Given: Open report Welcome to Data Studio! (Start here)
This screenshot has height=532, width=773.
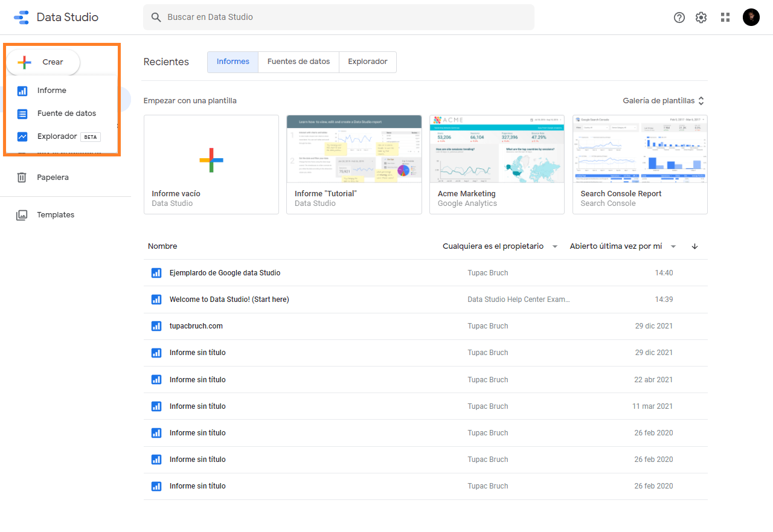Looking at the screenshot, I should point(229,300).
